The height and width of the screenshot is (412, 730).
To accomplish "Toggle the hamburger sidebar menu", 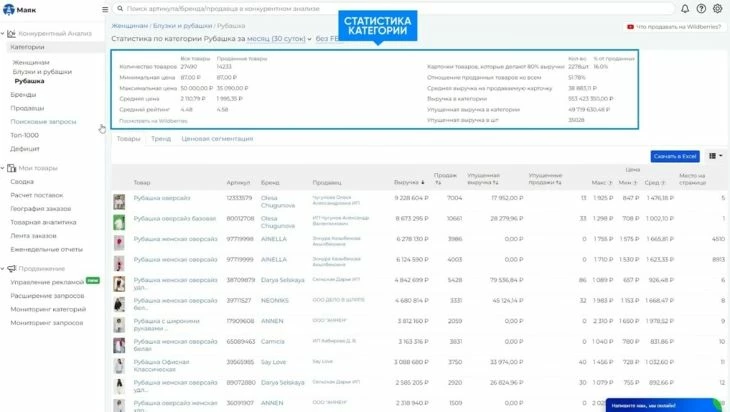I will [x=105, y=9].
